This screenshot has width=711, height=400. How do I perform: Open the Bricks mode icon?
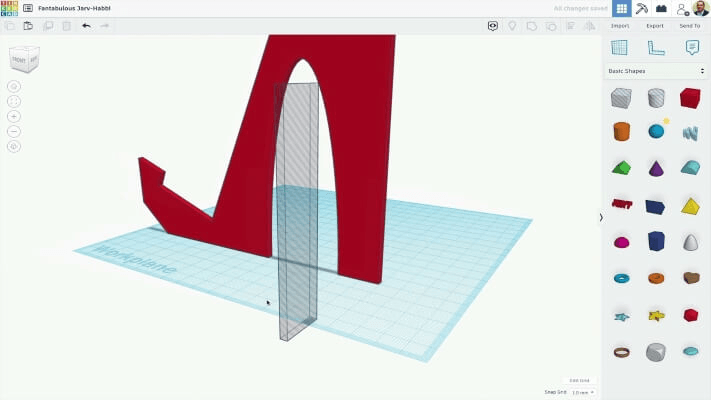click(661, 8)
